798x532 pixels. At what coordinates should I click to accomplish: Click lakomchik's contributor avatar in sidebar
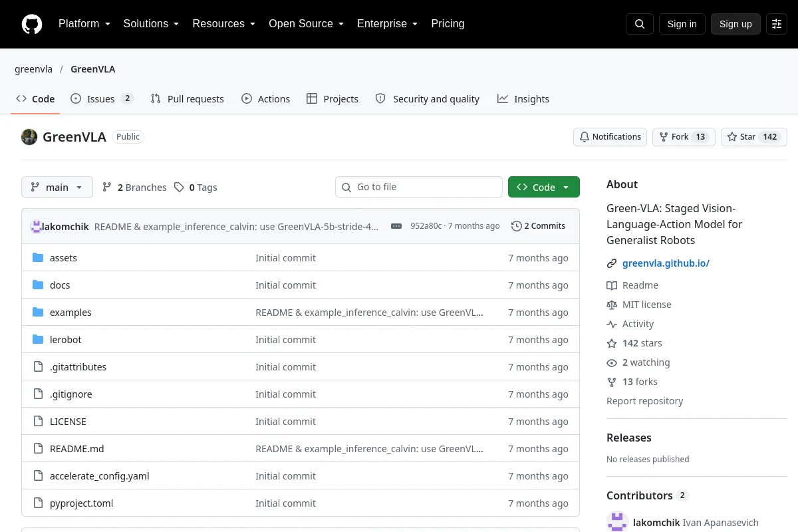(617, 523)
